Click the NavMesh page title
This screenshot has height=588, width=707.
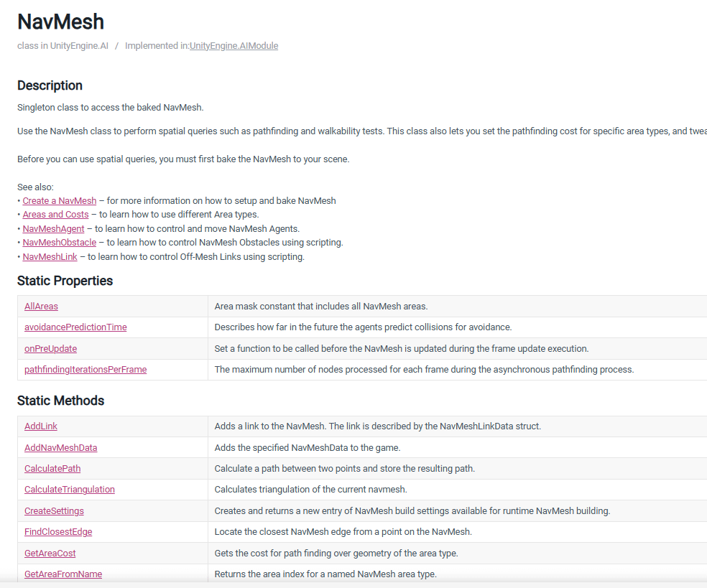(60, 22)
